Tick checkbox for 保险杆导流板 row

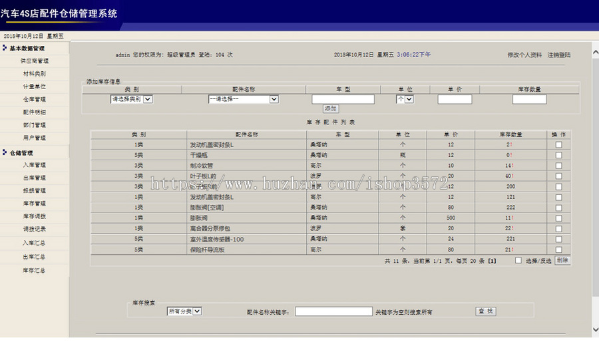pyautogui.click(x=558, y=250)
